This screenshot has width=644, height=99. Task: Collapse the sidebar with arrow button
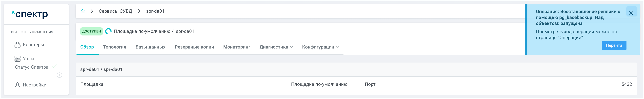point(59,75)
